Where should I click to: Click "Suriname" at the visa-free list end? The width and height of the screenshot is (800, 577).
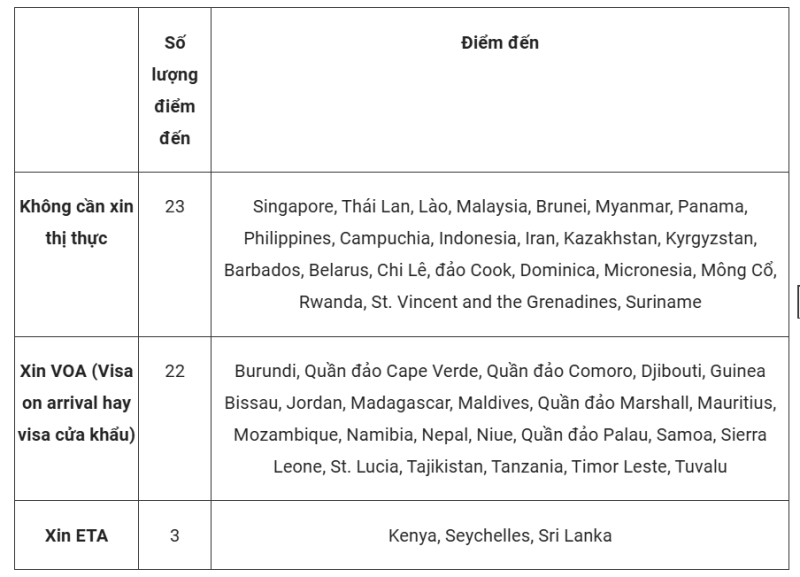(x=663, y=301)
